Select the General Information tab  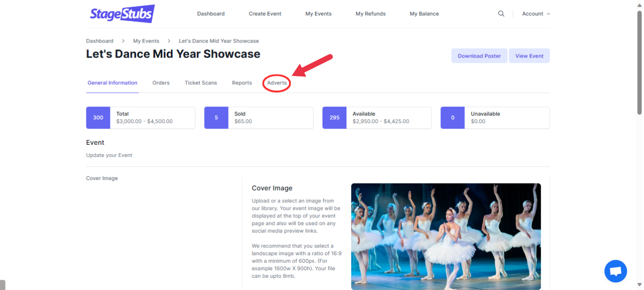tap(112, 83)
